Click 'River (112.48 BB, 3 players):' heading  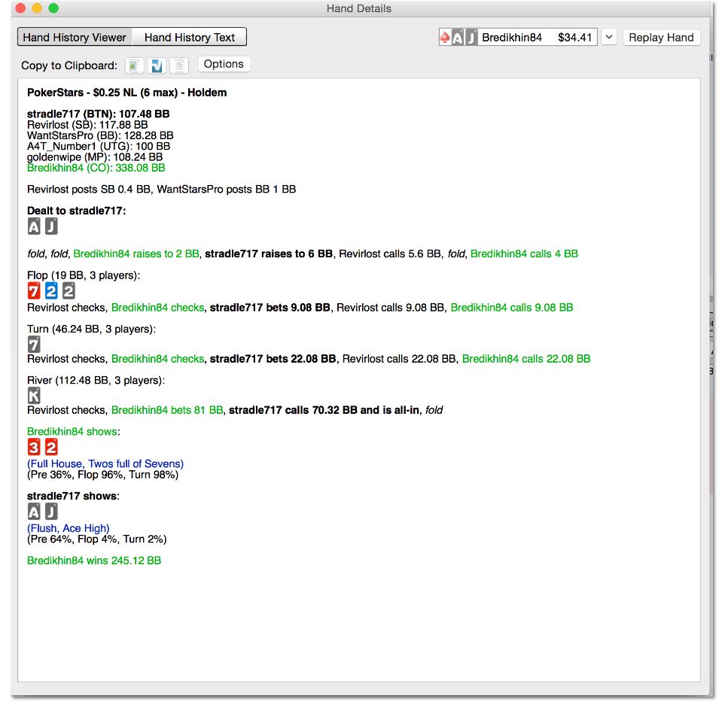[x=96, y=381]
